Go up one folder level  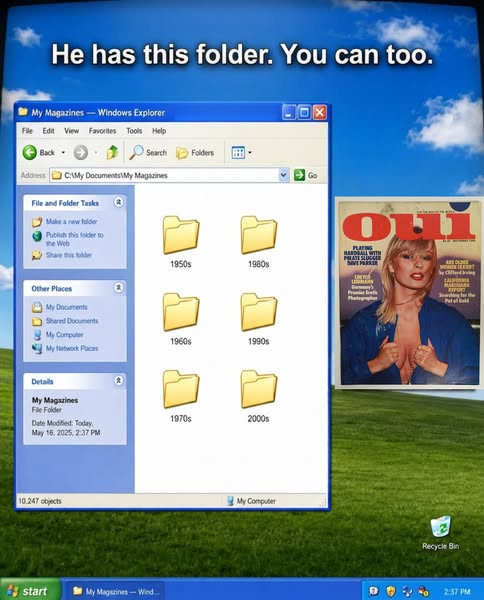pos(112,152)
